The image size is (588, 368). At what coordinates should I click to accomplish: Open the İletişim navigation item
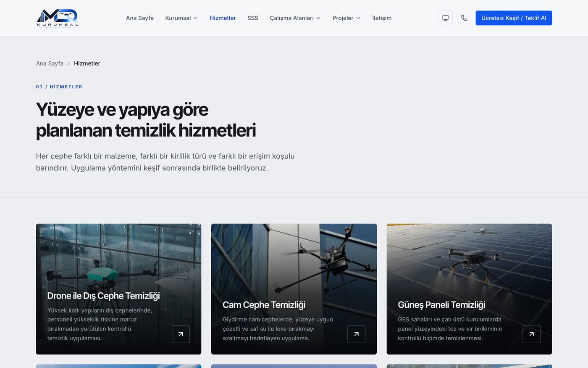coord(382,18)
